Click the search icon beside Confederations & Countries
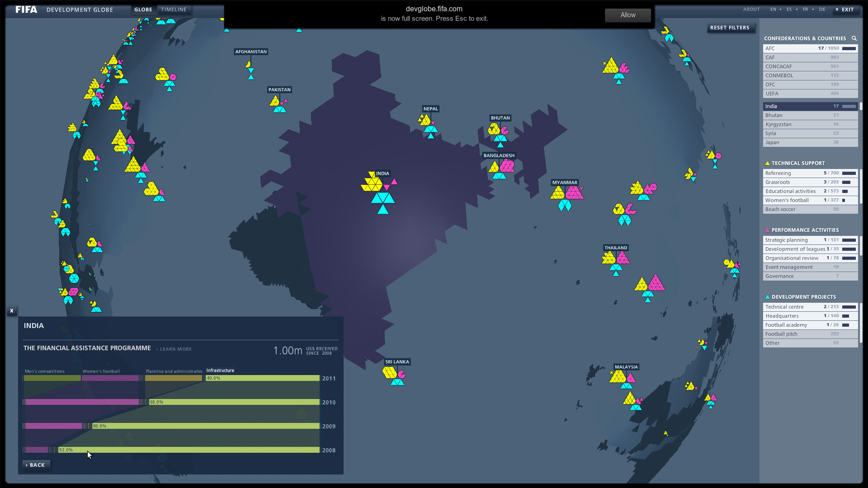868x488 pixels. tap(854, 38)
